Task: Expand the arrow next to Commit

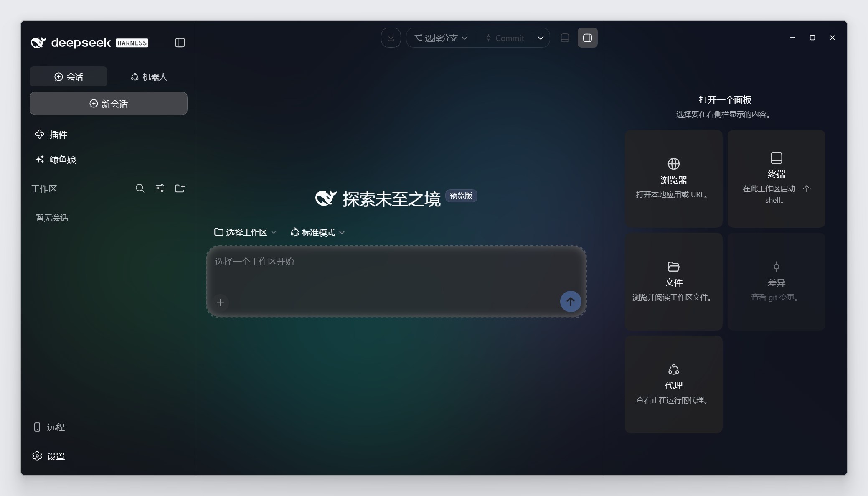Action: pos(541,38)
